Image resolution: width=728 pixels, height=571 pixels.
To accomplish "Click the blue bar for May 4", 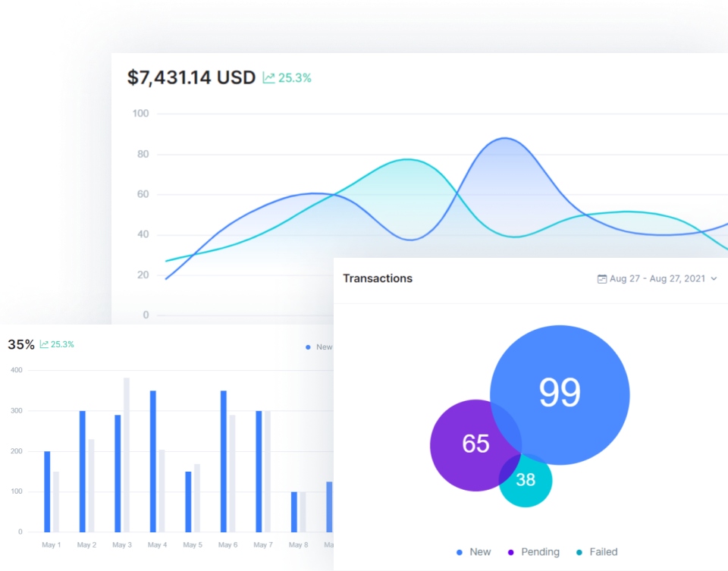I will click(152, 461).
